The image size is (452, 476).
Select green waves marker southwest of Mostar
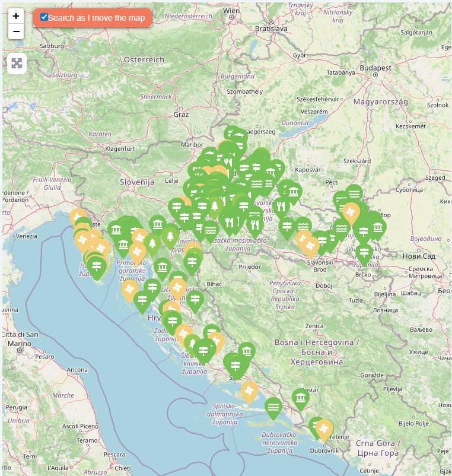pyautogui.click(x=273, y=408)
